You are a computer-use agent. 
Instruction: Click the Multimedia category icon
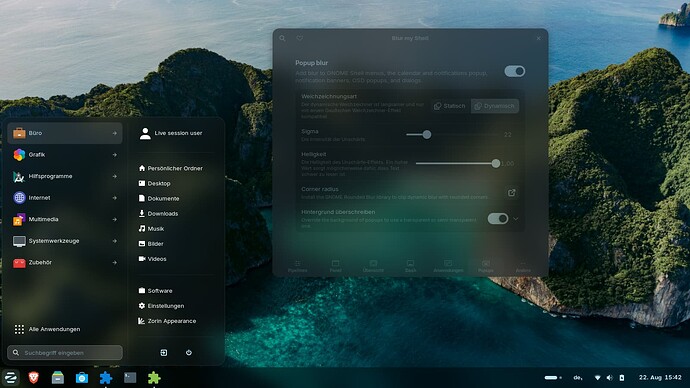coord(19,220)
